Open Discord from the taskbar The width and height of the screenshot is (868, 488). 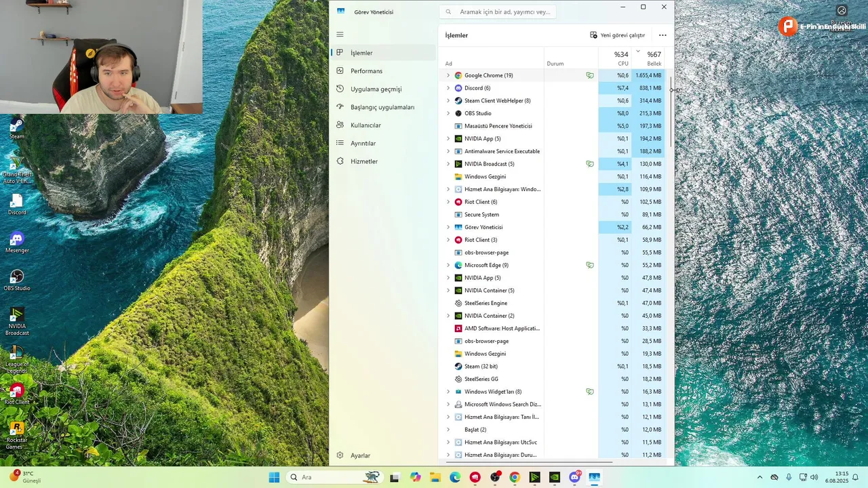pyautogui.click(x=575, y=477)
